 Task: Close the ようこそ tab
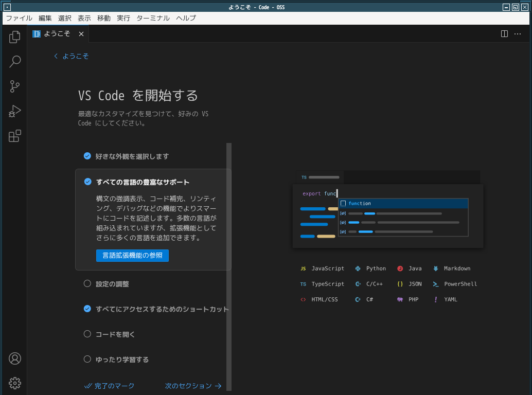[x=81, y=33]
